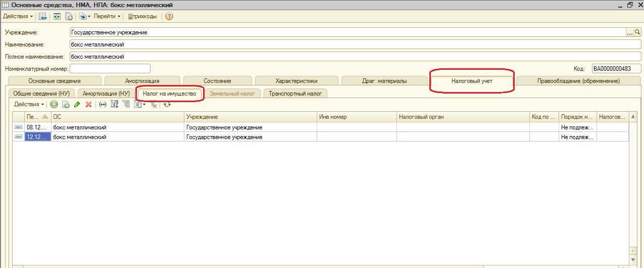Open the top Действия dropdown menu
This screenshot has height=268, width=644.
point(18,16)
